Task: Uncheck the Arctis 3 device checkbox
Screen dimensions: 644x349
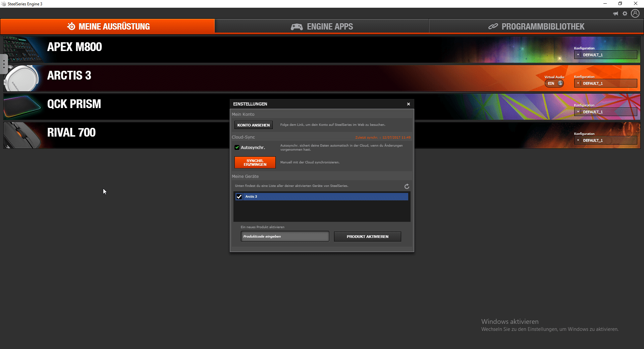Action: tap(239, 197)
